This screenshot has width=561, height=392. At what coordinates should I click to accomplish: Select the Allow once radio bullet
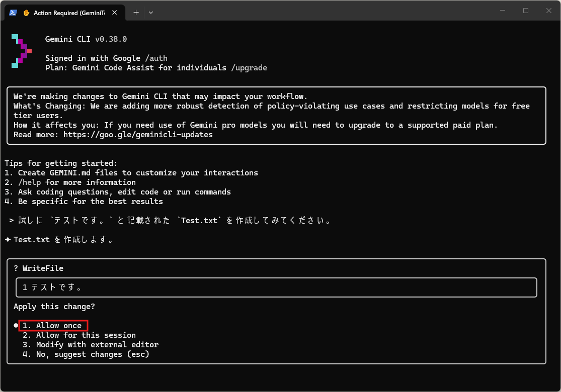click(x=16, y=326)
